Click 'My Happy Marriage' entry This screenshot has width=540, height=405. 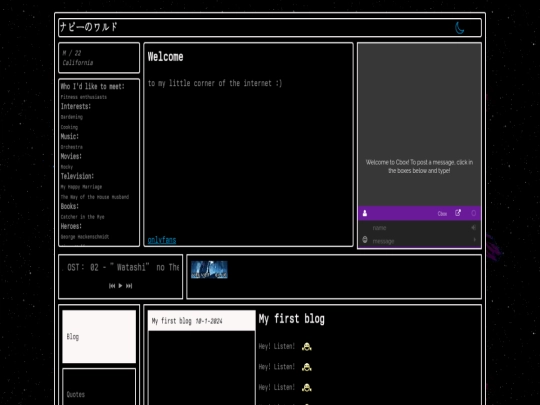[81, 187]
